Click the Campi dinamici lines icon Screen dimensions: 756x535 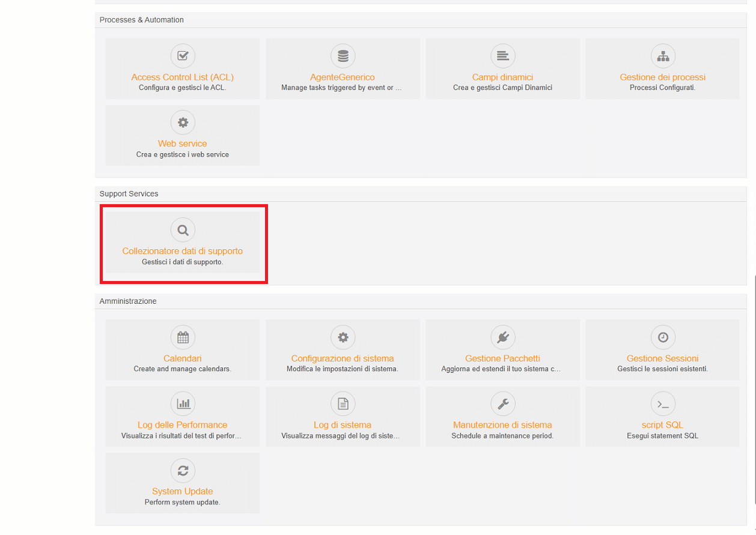(502, 56)
